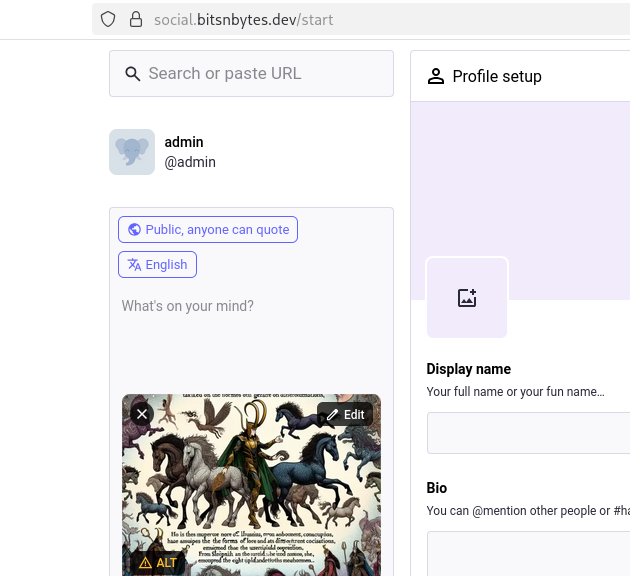Open 'Public, anyone can quote' visibility dropdown
The height and width of the screenshot is (576, 630).
pos(208,230)
